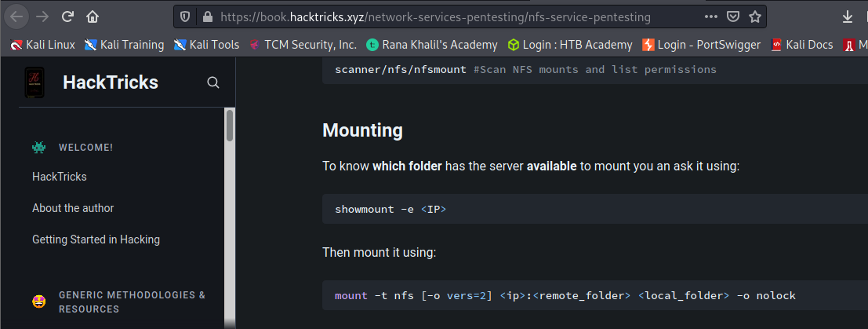Click the HackTricks book logo

coord(35,82)
